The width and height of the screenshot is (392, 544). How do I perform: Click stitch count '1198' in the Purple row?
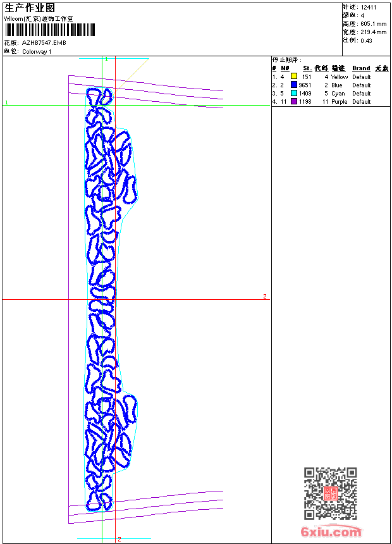coord(305,102)
